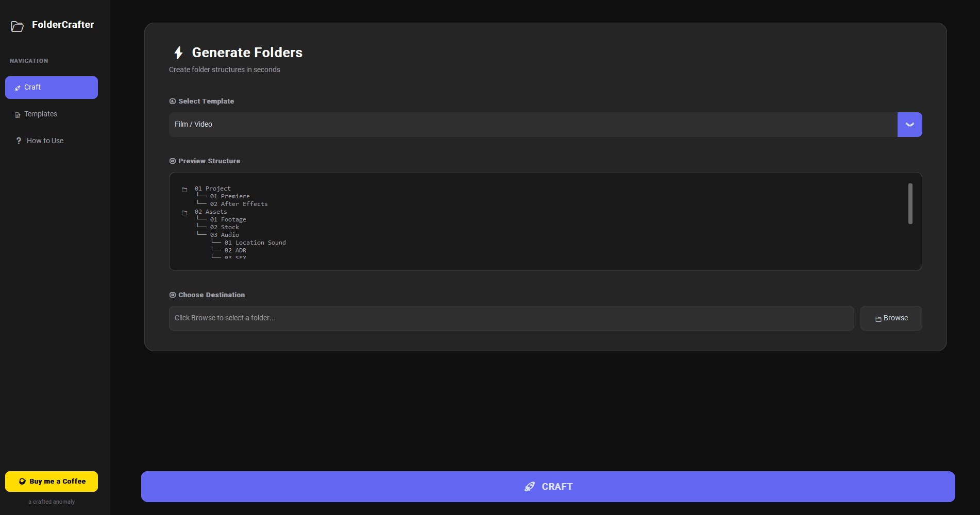Open the How to Use page
980x515 pixels.
45,141
